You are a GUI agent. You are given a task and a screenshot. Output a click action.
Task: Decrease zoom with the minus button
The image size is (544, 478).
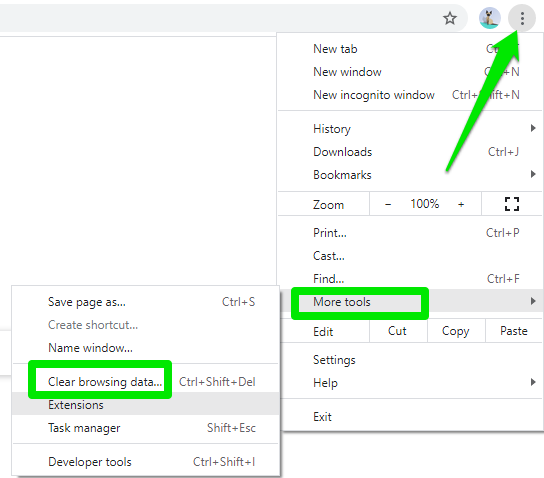click(388, 204)
